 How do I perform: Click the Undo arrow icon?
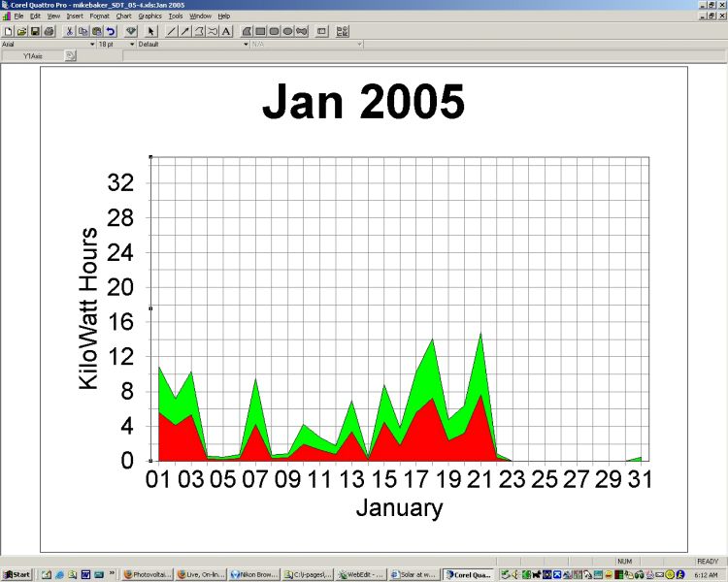point(111,31)
